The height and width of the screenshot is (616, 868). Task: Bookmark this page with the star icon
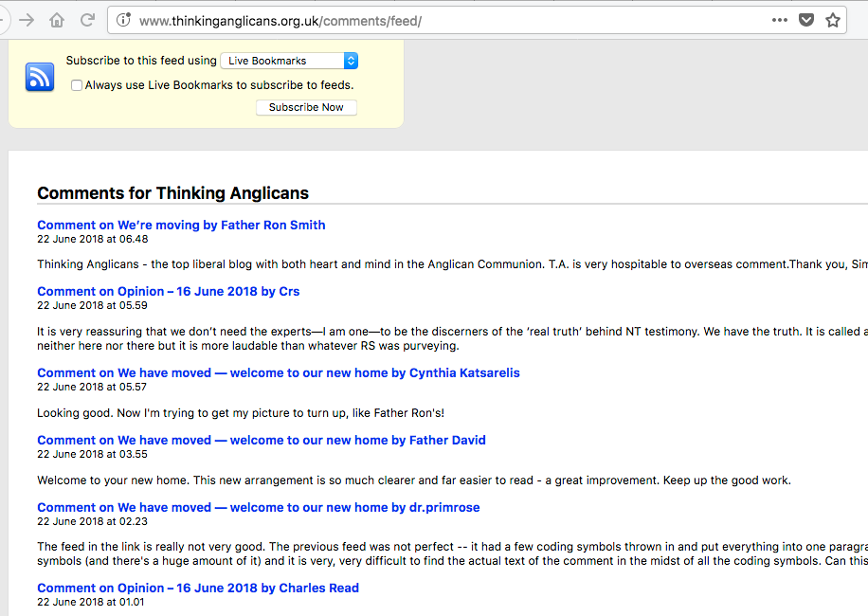pyautogui.click(x=833, y=21)
